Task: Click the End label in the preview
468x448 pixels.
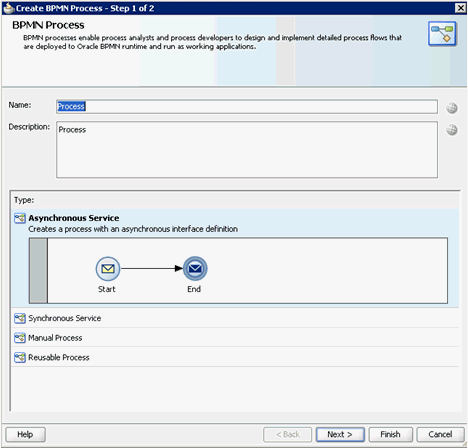Action: click(194, 289)
